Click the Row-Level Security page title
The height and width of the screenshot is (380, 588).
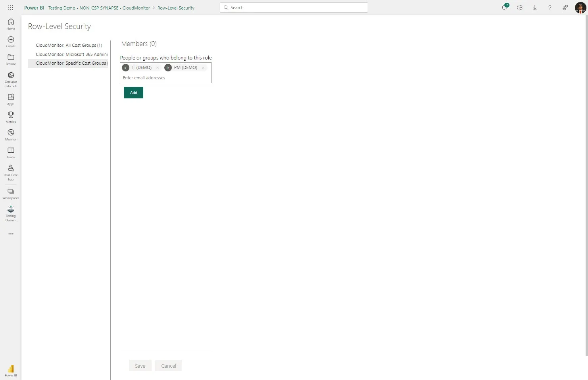[60, 27]
